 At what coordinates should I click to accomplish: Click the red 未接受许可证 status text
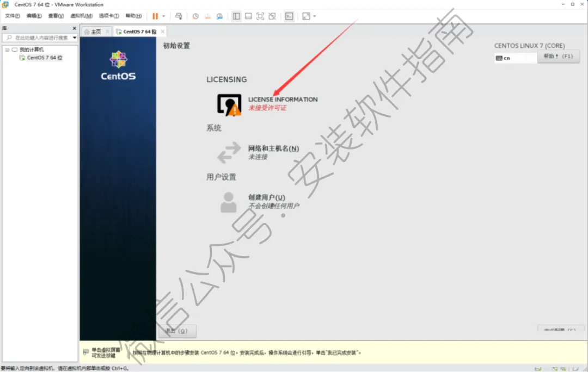[267, 108]
